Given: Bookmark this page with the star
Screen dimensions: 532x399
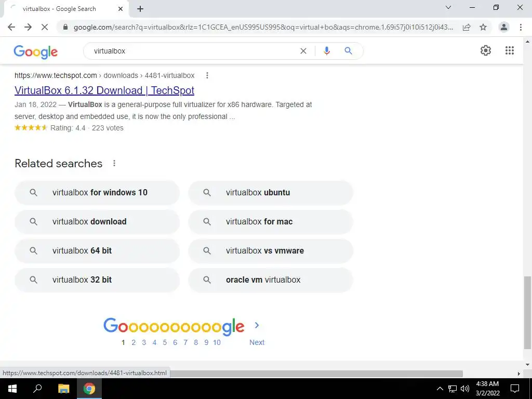Looking at the screenshot, I should click(x=483, y=27).
